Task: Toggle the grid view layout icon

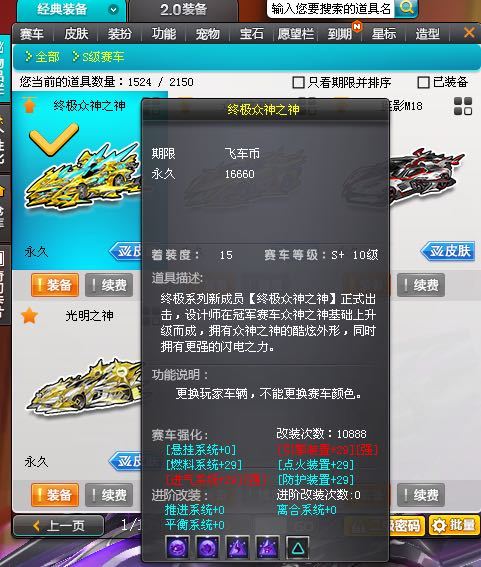Action: click(463, 106)
